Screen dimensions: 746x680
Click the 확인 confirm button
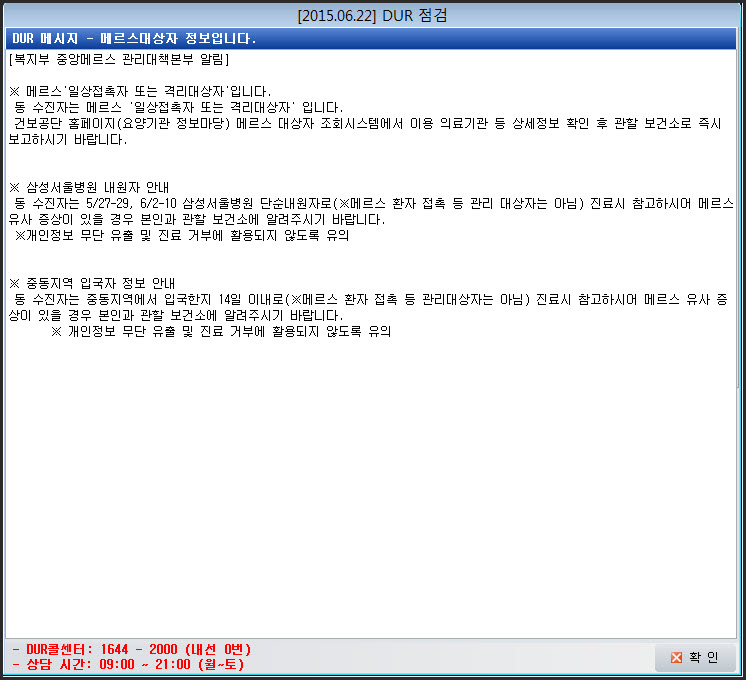[695, 657]
